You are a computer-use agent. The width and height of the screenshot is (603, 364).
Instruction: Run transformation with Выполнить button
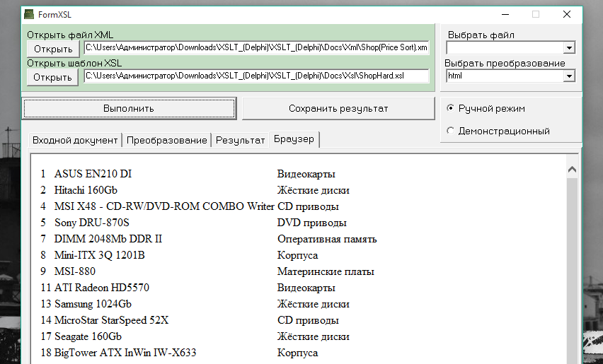click(129, 108)
